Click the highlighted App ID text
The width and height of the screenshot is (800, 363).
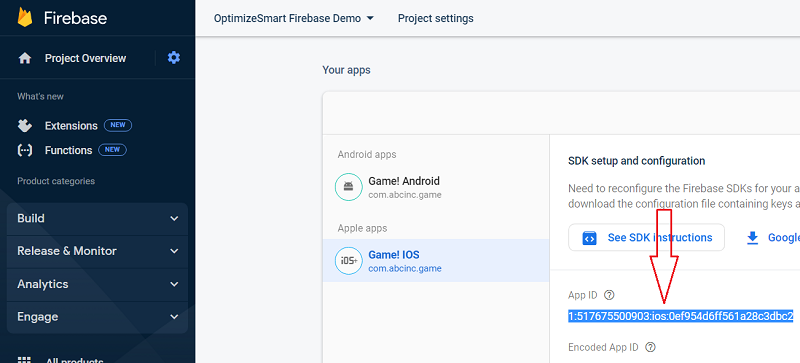[681, 316]
